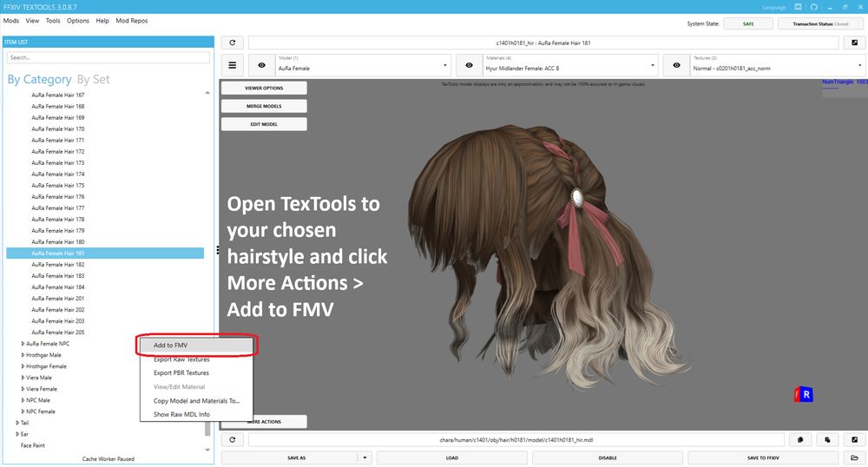
Task: Open the Options menu
Action: pos(77,21)
